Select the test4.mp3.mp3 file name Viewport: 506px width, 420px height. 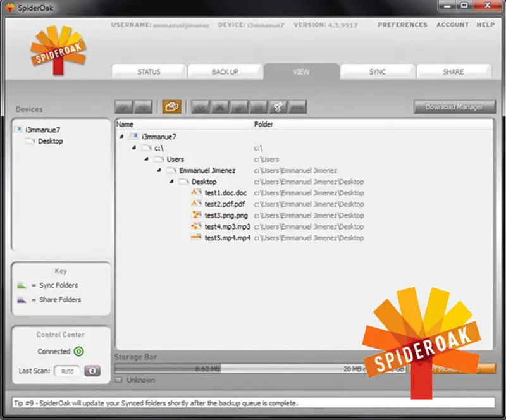click(x=228, y=226)
